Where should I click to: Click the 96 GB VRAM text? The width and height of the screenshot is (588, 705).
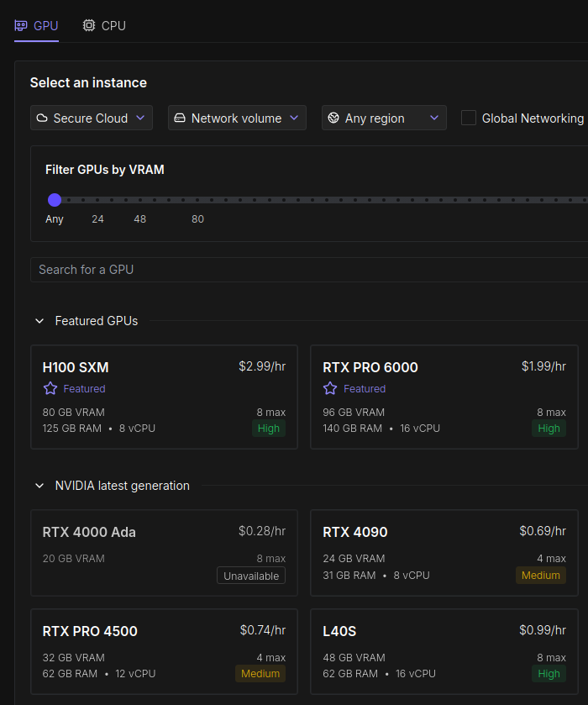pyautogui.click(x=354, y=413)
